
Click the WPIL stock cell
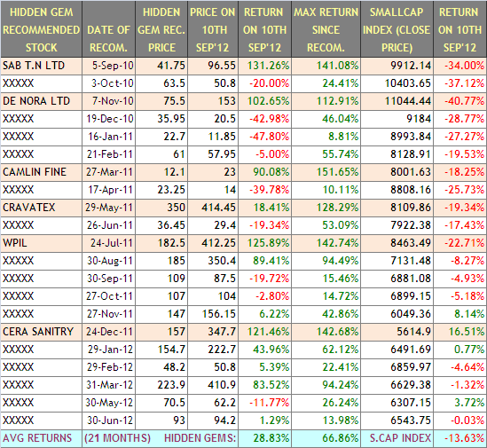point(42,243)
